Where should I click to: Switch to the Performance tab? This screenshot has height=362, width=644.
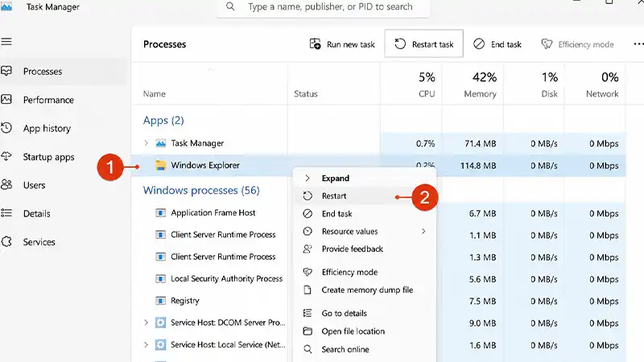pos(48,100)
